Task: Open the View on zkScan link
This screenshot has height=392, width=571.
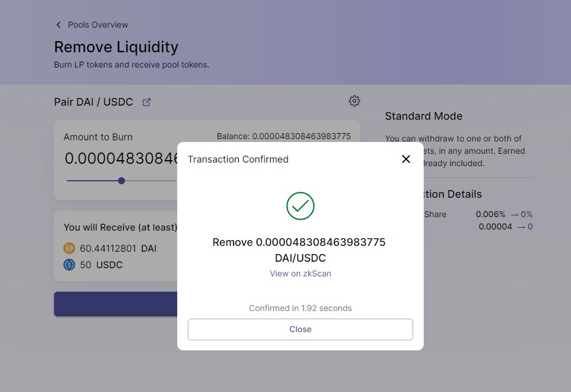Action: [x=300, y=273]
